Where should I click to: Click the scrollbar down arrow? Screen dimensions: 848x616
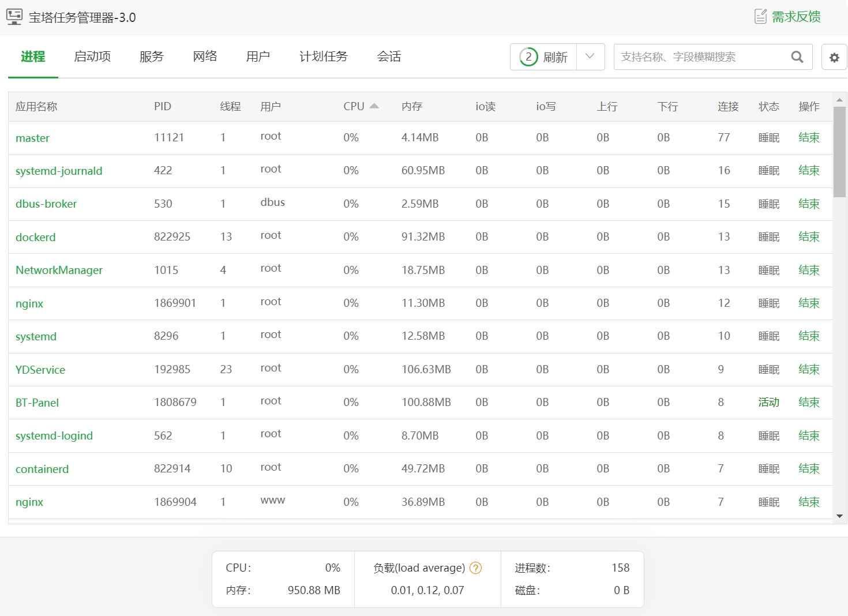coord(839,516)
